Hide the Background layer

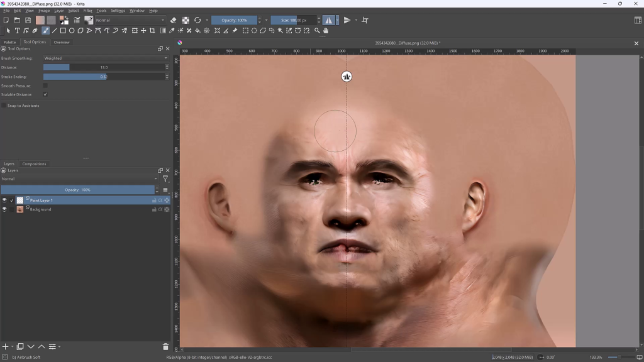point(4,209)
